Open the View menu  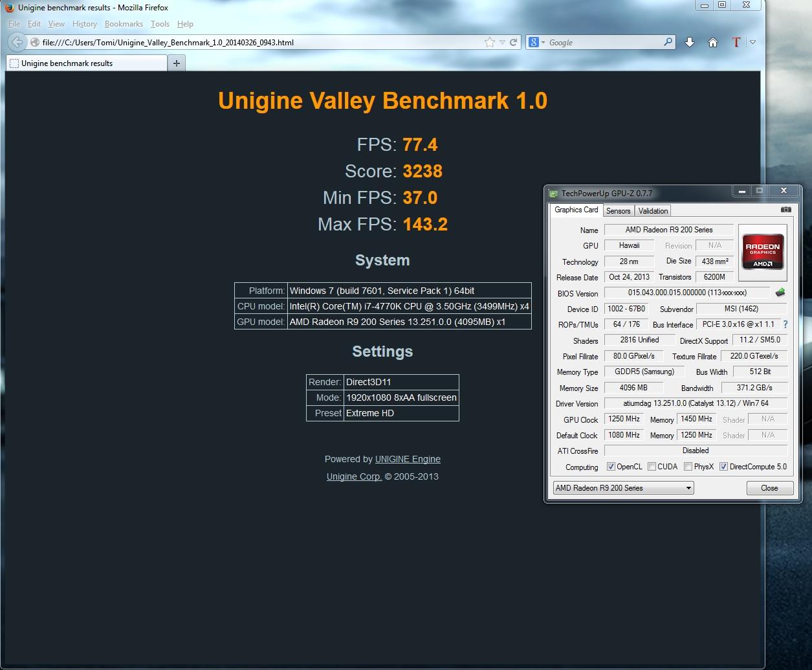[56, 24]
